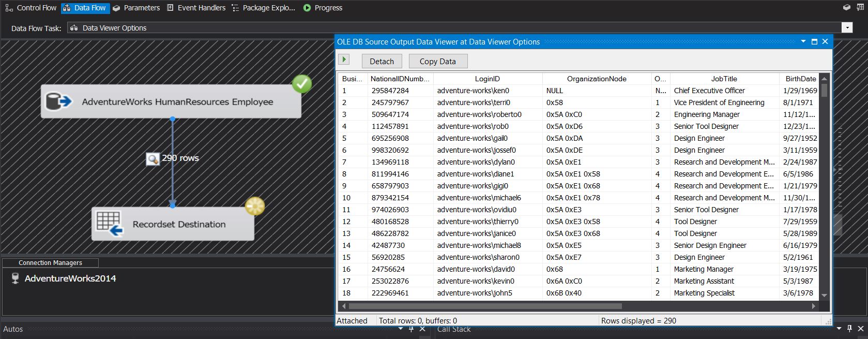Open the Event Handlers tab

click(196, 8)
